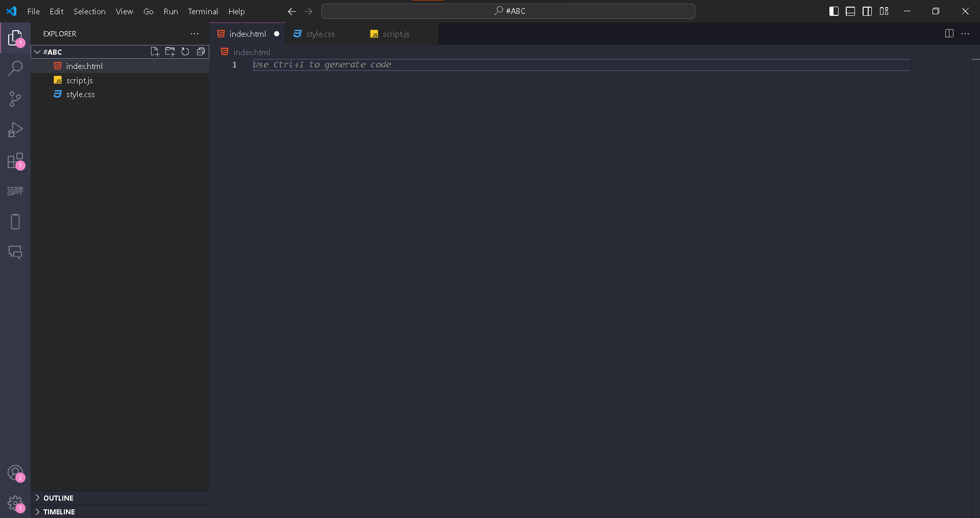This screenshot has height=518, width=980.
Task: Restore down the VS Code window
Action: (936, 11)
